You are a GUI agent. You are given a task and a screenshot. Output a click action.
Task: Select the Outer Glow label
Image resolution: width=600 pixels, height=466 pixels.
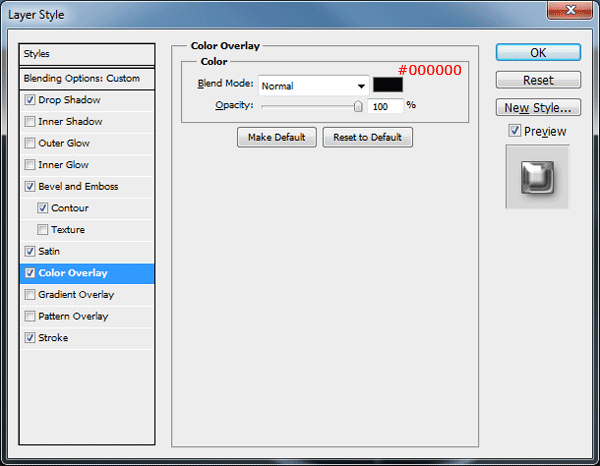[64, 143]
